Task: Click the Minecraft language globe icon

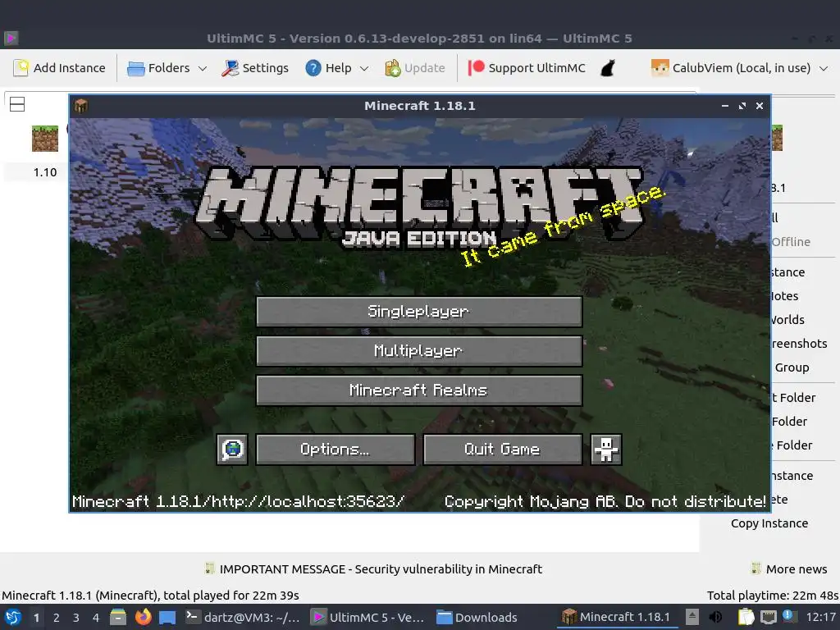Action: click(x=232, y=449)
